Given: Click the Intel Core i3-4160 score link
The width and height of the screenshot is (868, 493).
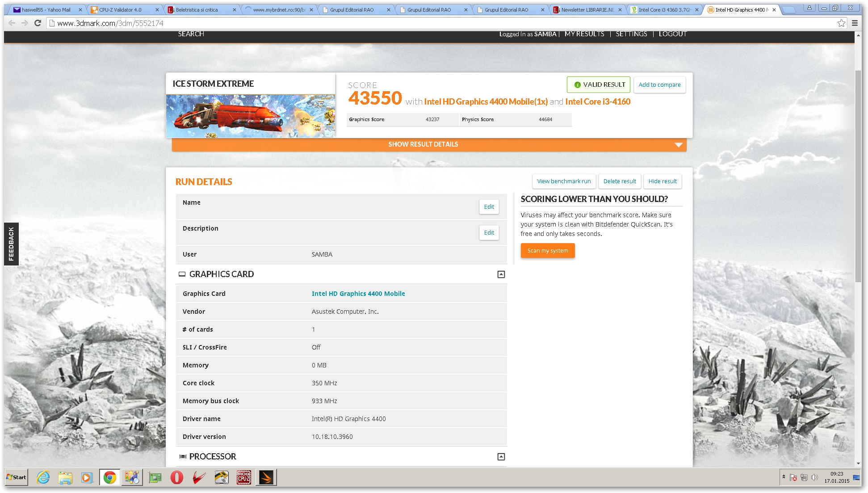Looking at the screenshot, I should click(x=598, y=102).
